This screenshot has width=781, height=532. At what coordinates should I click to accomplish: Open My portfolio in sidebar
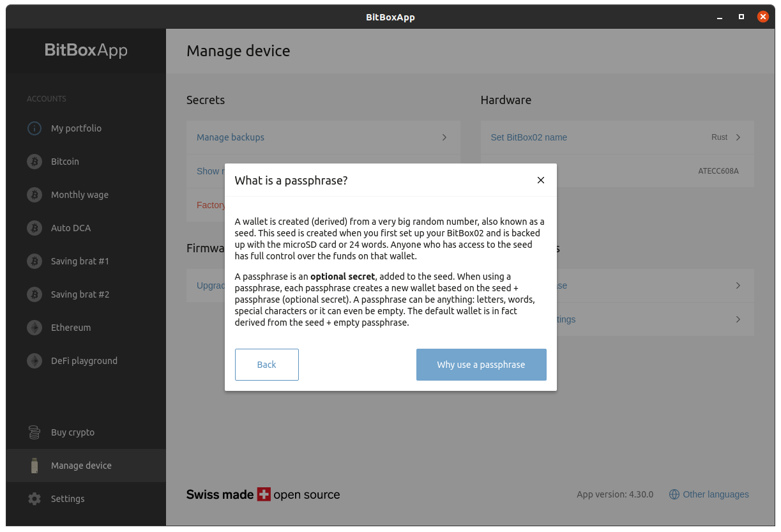pos(86,128)
